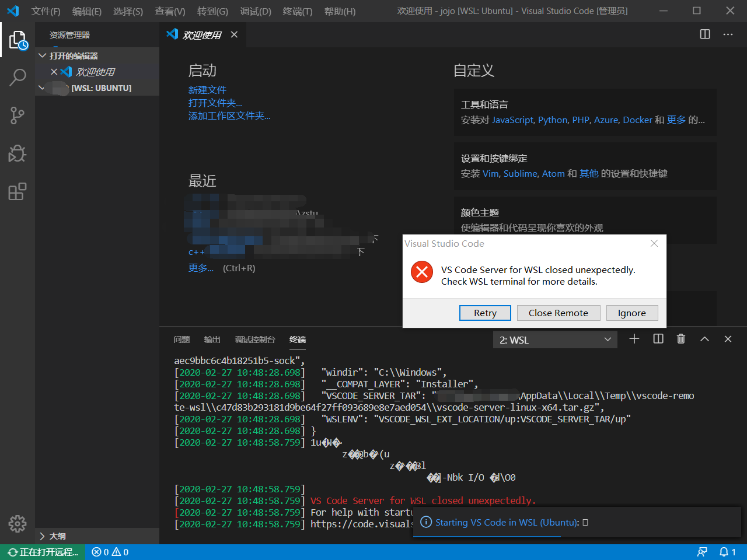Screen dimensions: 747x560
Task: Open the Manage gear icon
Action: coord(18,524)
